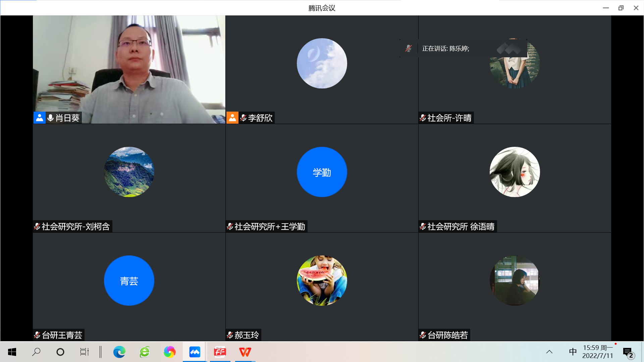The image size is (644, 362).
Task: Click muted mic icon beside 郝玉玲
Action: coord(230,335)
